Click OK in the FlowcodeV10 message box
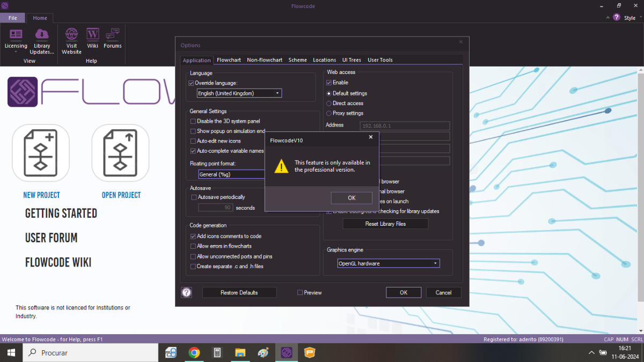The width and height of the screenshot is (644, 362). (352, 198)
